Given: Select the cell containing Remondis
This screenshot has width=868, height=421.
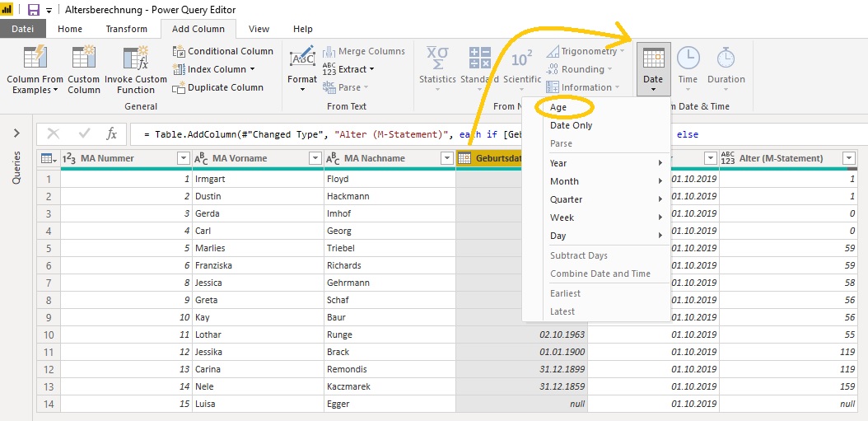Looking at the screenshot, I should tap(390, 369).
